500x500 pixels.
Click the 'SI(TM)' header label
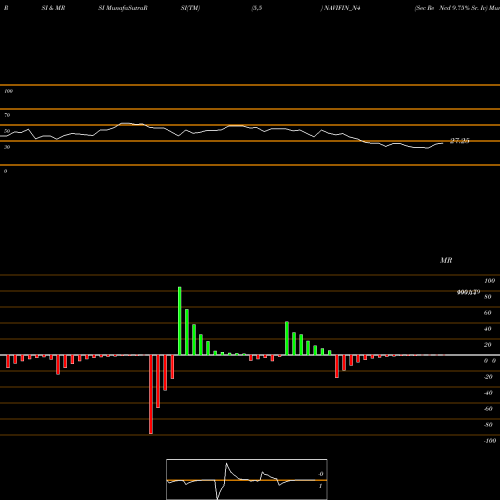[x=190, y=8]
